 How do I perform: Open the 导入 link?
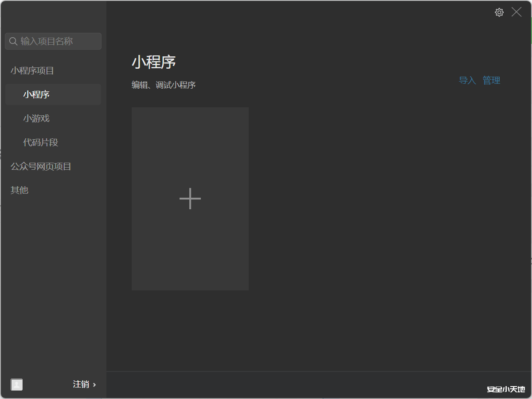467,80
